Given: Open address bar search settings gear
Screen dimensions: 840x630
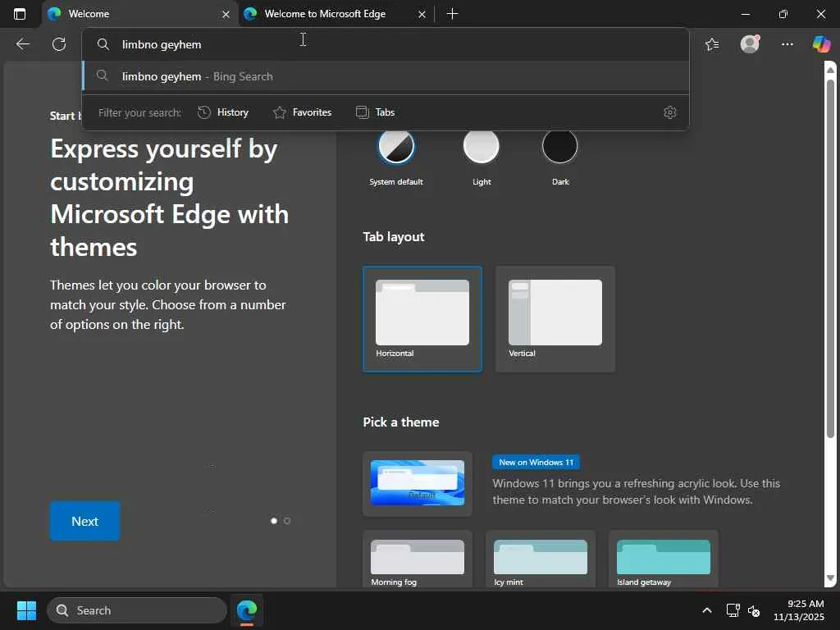Looking at the screenshot, I should [669, 112].
